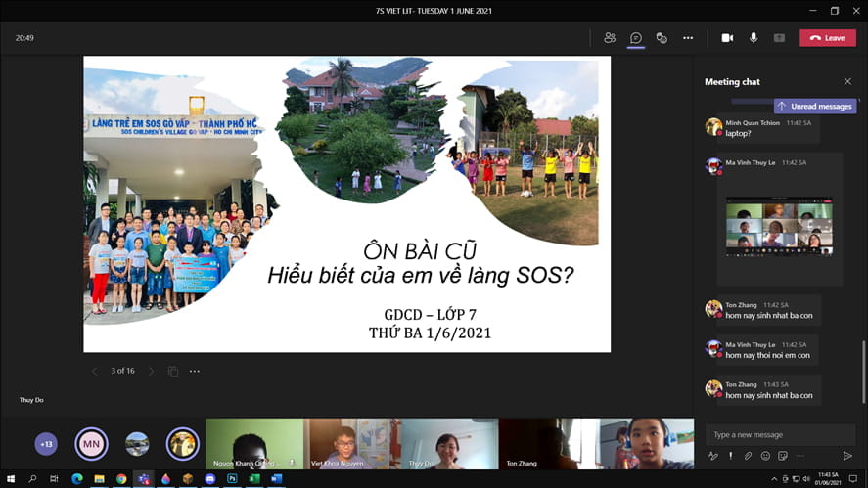Send the chat message
The height and width of the screenshot is (488, 868).
click(x=847, y=456)
